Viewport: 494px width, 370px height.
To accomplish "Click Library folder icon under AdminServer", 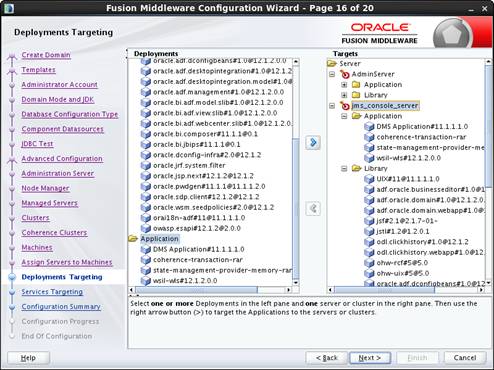I will coord(356,95).
